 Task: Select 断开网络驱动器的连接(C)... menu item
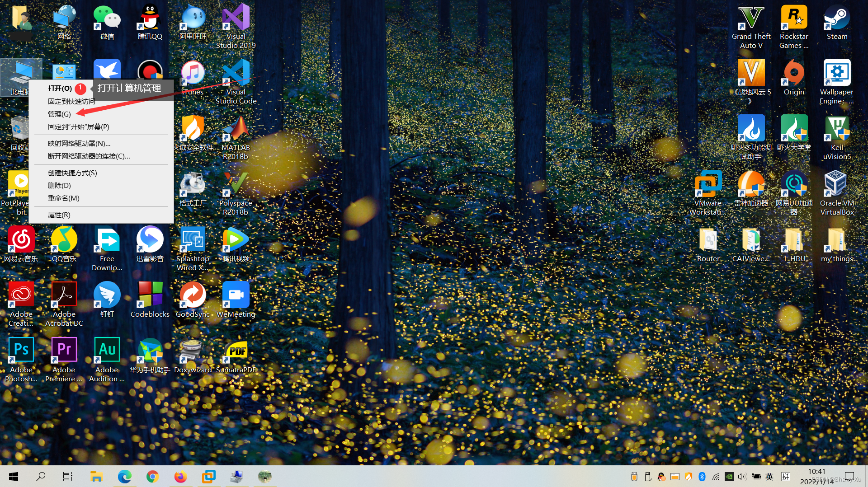89,156
